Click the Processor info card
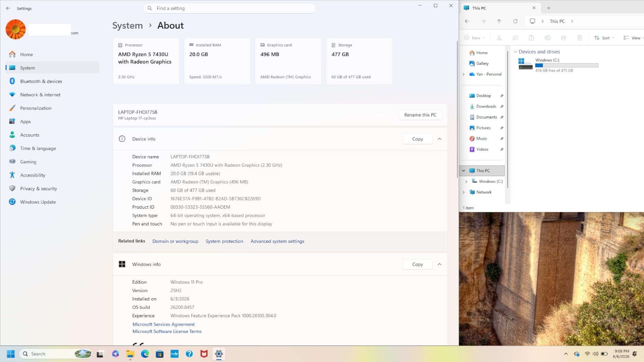Viewport: 644px width, 362px height. (146, 61)
